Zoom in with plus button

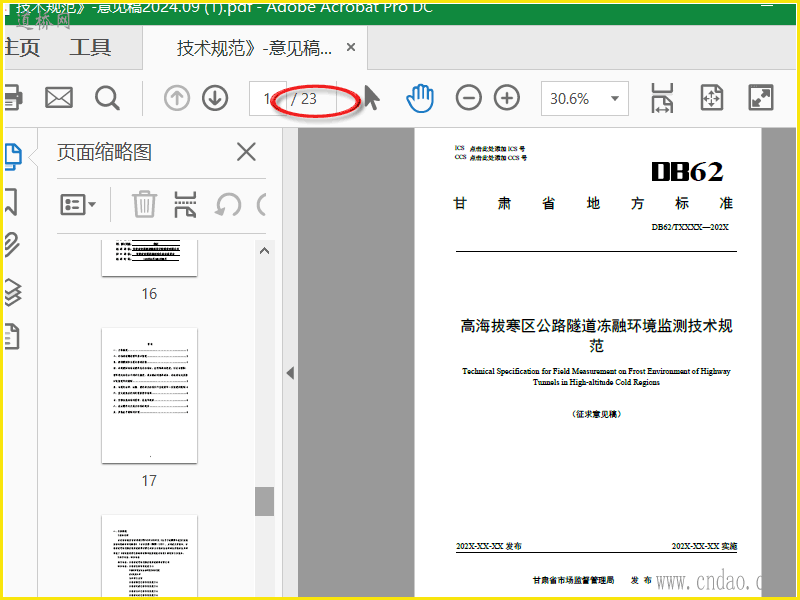coord(507,98)
